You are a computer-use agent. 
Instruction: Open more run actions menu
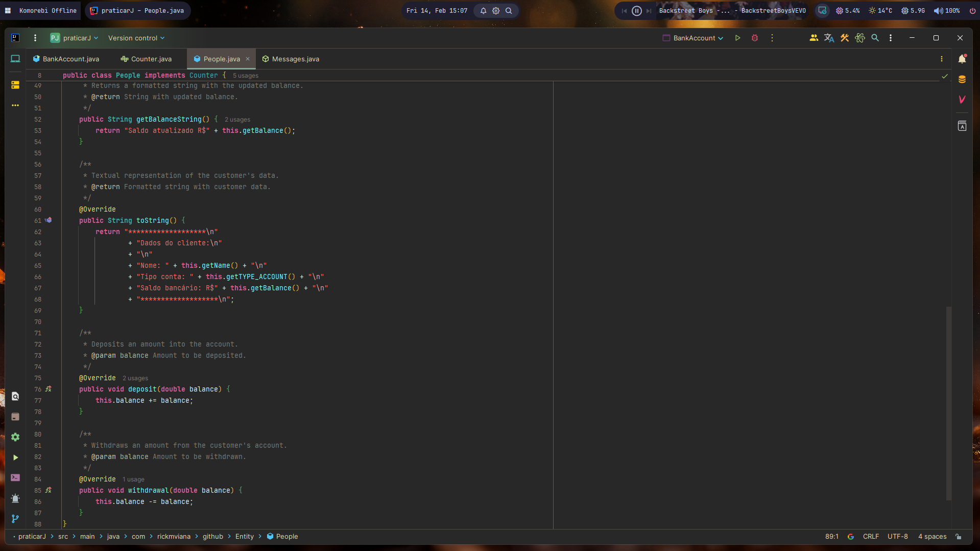pyautogui.click(x=772, y=38)
